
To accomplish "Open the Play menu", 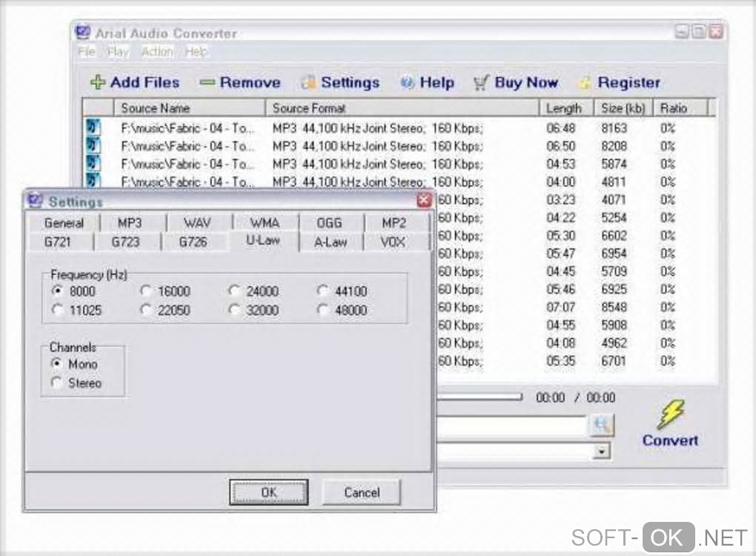I will point(118,52).
